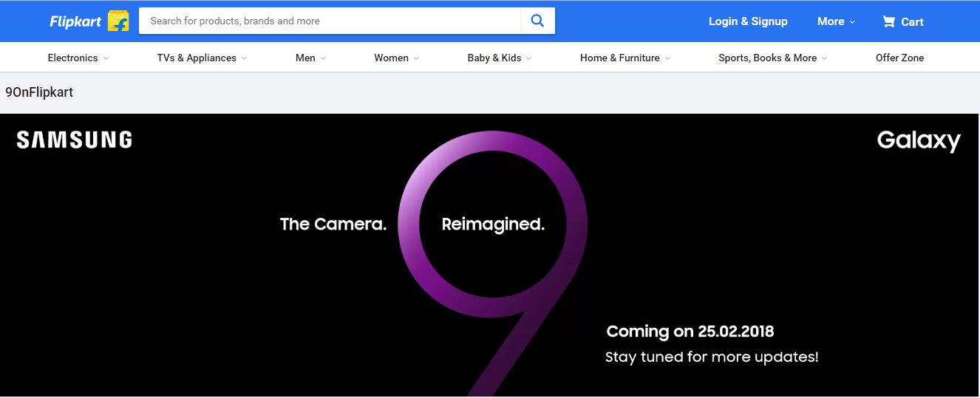Viewport: 980px width, 398px height.
Task: Expand the Electronics chevron arrow
Action: [x=106, y=58]
